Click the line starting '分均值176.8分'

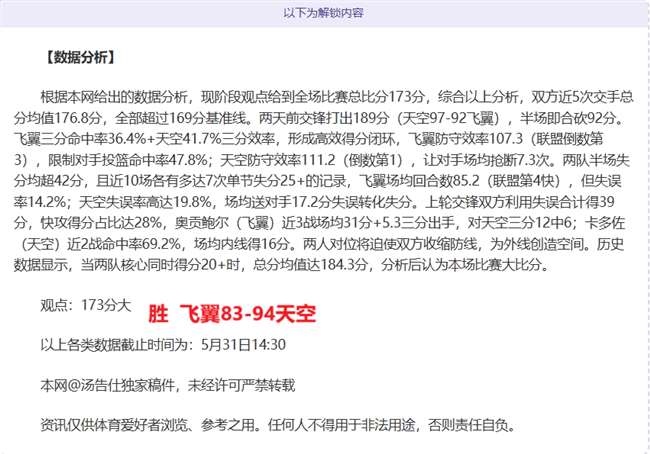pos(318,118)
